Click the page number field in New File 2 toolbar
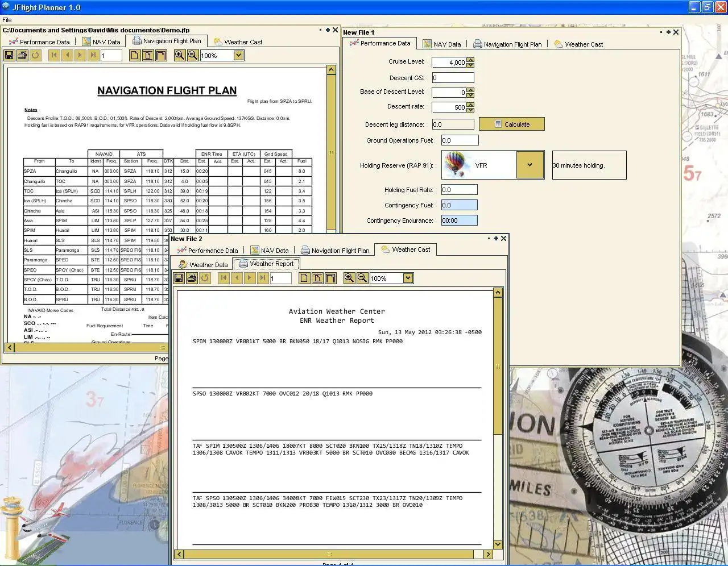This screenshot has width=728, height=566. click(x=281, y=278)
